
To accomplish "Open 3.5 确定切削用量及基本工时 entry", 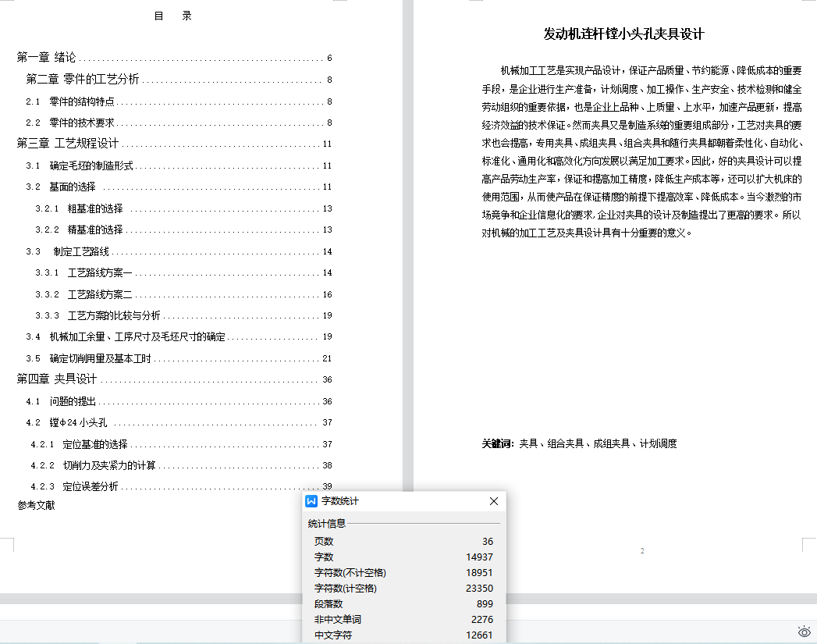I will pos(101,358).
